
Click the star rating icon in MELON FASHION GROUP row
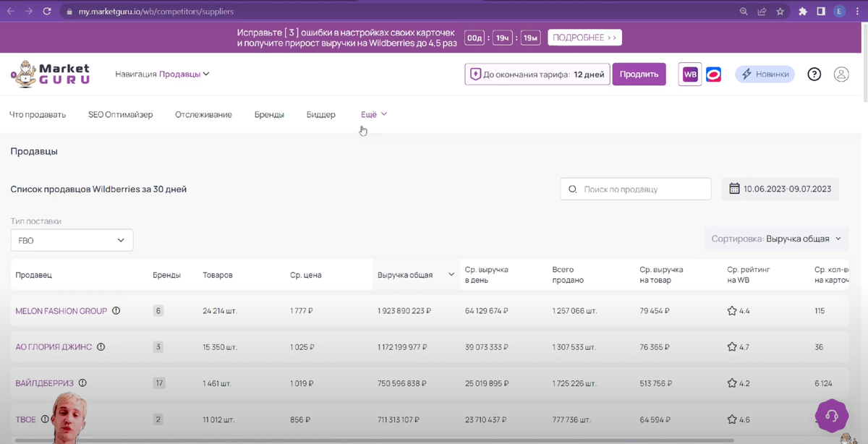(732, 311)
